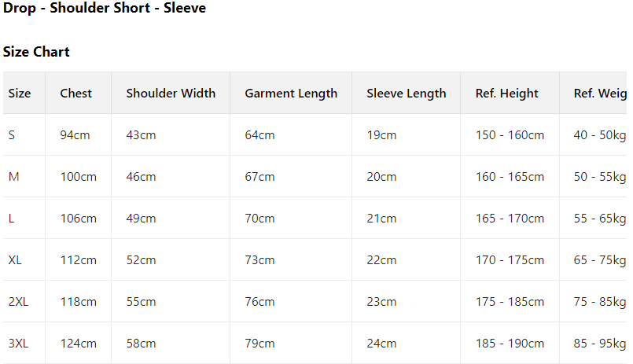Click the S size row label
This screenshot has height=364, width=633.
12,134
